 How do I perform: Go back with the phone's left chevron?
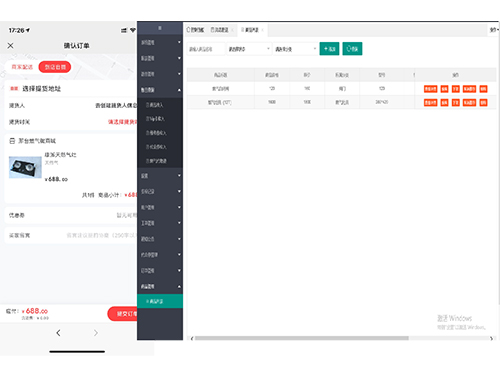(x=58, y=333)
